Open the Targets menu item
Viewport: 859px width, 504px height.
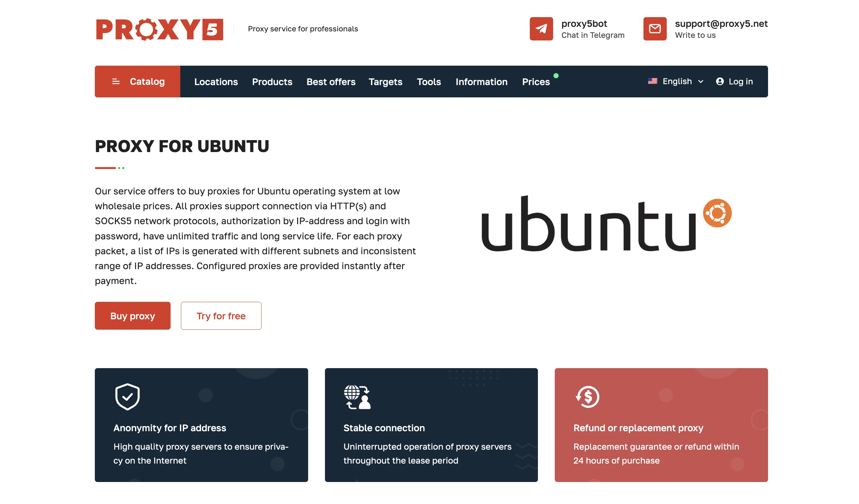tap(385, 82)
